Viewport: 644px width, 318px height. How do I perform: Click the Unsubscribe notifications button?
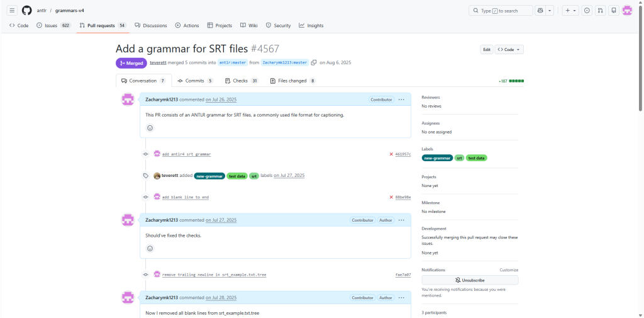pyautogui.click(x=470, y=280)
